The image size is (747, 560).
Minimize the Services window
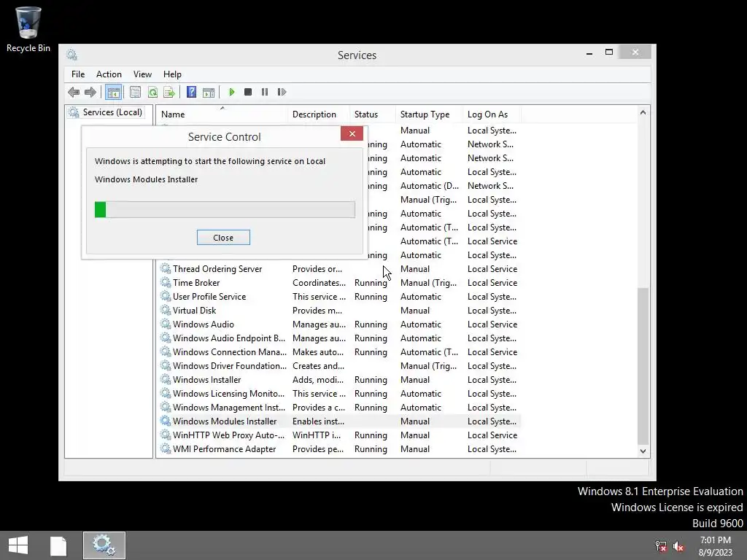click(589, 52)
